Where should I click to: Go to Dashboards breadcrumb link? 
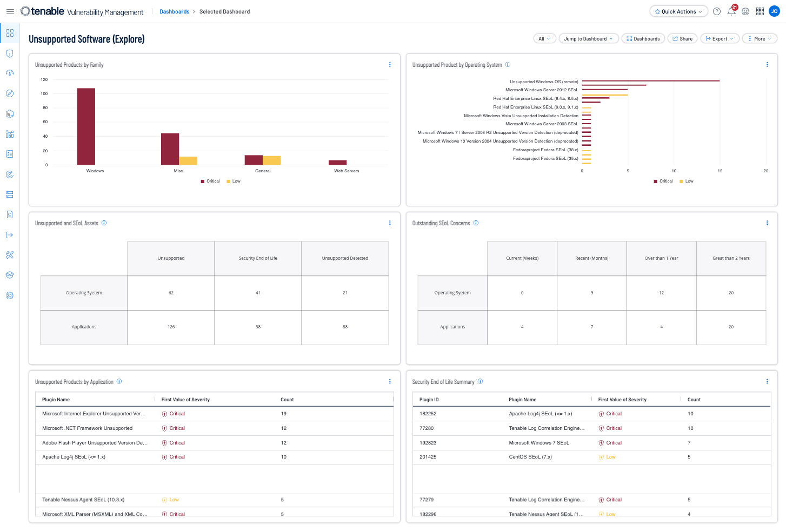(x=174, y=11)
